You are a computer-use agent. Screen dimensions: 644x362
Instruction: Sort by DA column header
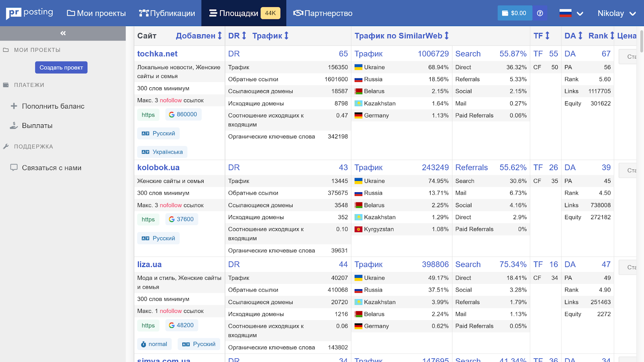tap(574, 36)
